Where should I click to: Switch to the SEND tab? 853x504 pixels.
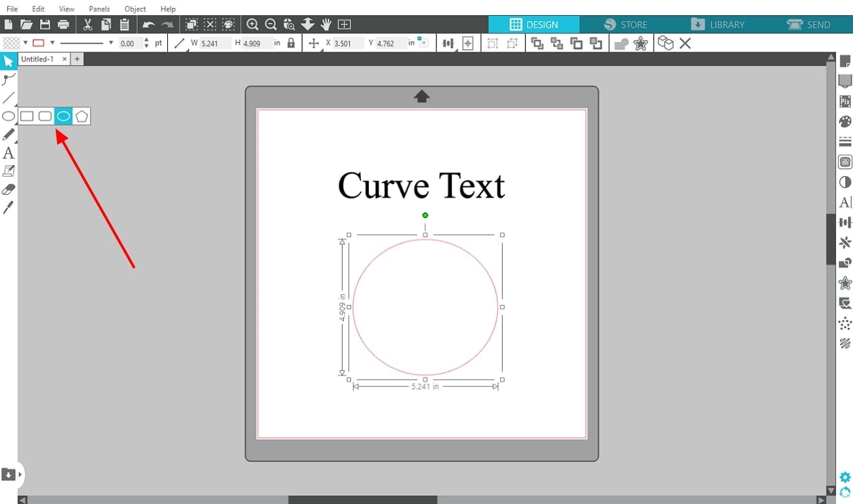[808, 24]
